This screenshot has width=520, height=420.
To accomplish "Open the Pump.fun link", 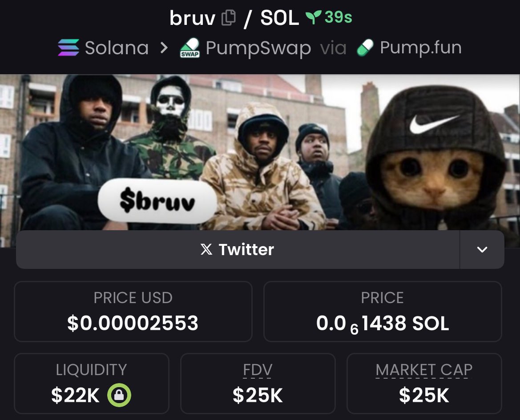I will pos(409,48).
